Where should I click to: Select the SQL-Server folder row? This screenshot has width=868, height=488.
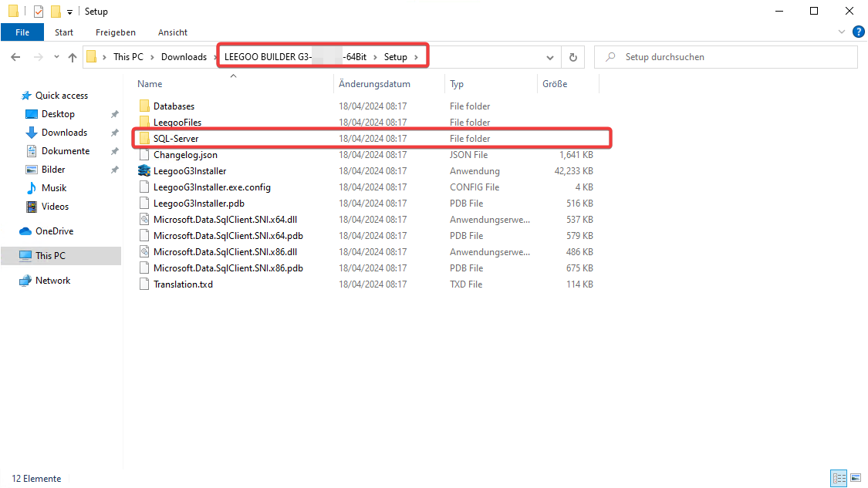tap(372, 138)
